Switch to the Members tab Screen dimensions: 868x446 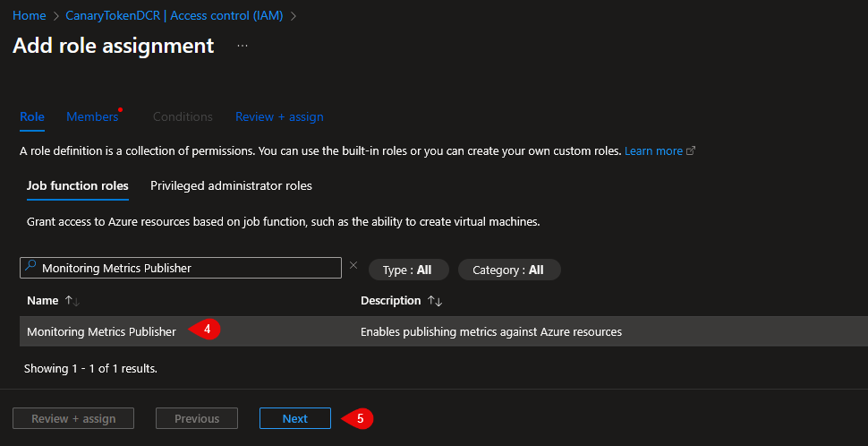tap(92, 117)
